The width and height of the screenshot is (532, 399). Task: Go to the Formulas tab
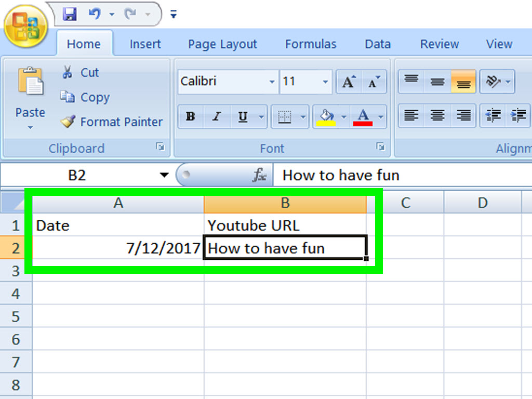(x=311, y=44)
